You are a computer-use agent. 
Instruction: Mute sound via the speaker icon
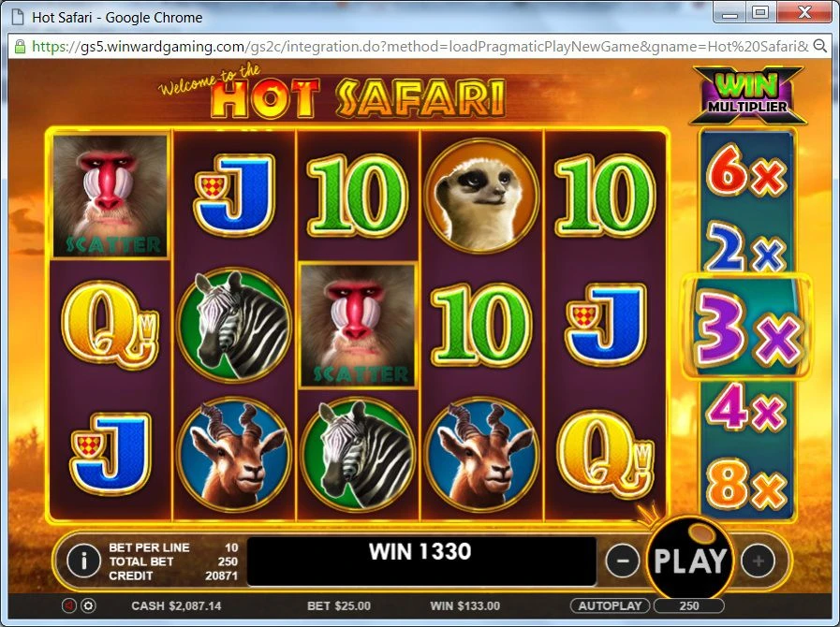click(x=68, y=606)
